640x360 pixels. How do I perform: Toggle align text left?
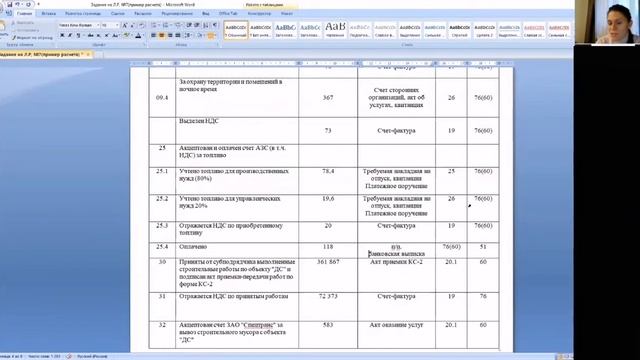tap(153, 36)
